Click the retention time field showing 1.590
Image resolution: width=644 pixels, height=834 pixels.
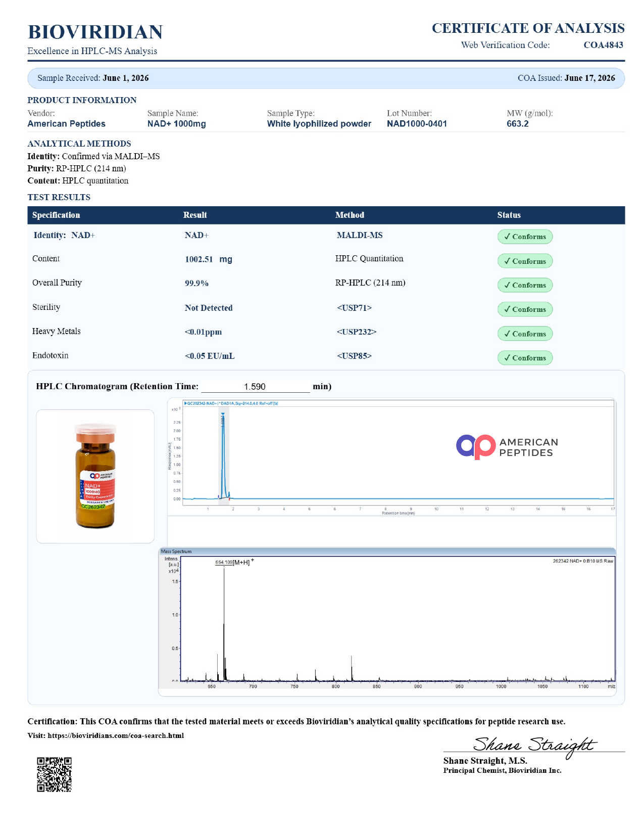(255, 387)
